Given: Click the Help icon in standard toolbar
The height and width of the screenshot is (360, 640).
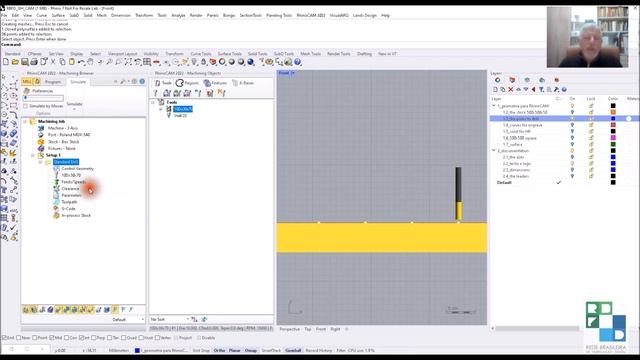Looking at the screenshot, I should 298,62.
